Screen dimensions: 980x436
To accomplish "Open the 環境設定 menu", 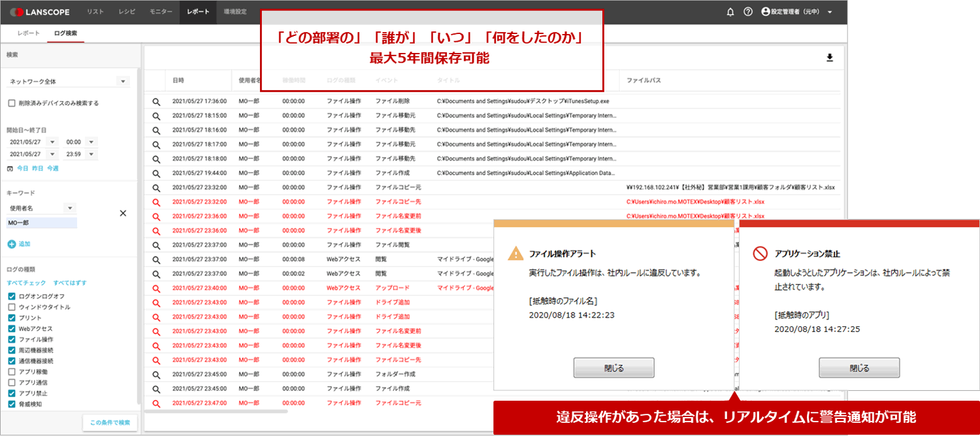I will point(235,12).
